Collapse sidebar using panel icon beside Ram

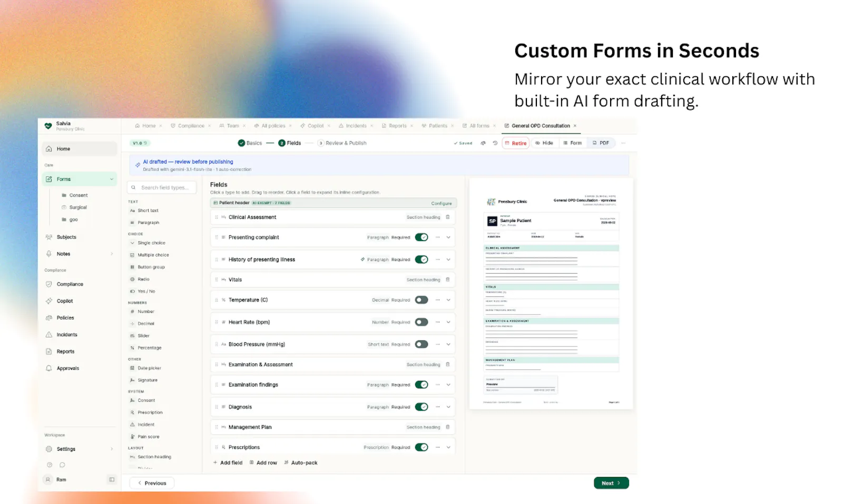coord(112,480)
